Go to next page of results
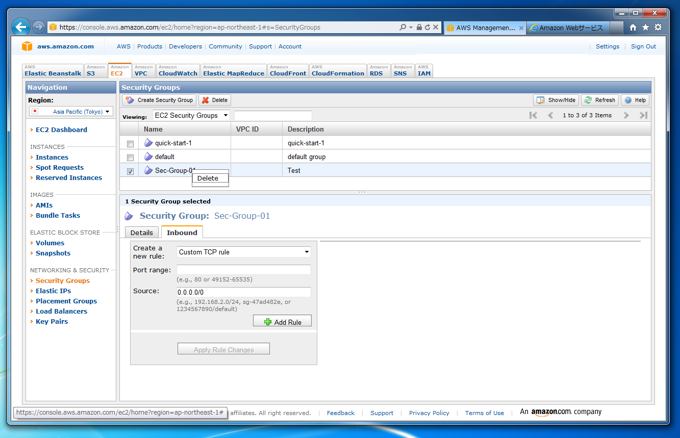680x438 pixels. click(626, 115)
